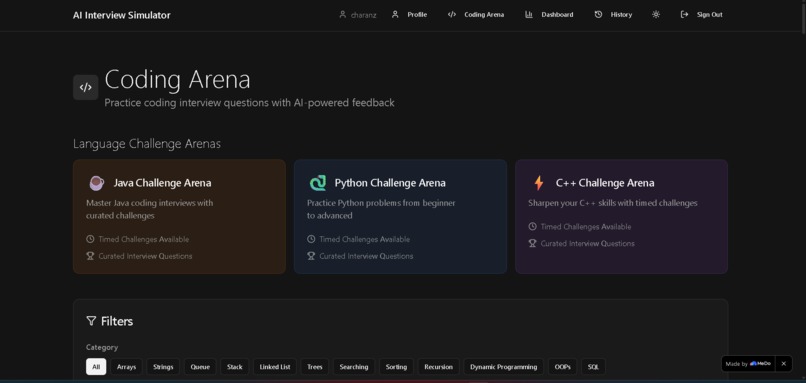Open the Dashboard page

[x=549, y=14]
